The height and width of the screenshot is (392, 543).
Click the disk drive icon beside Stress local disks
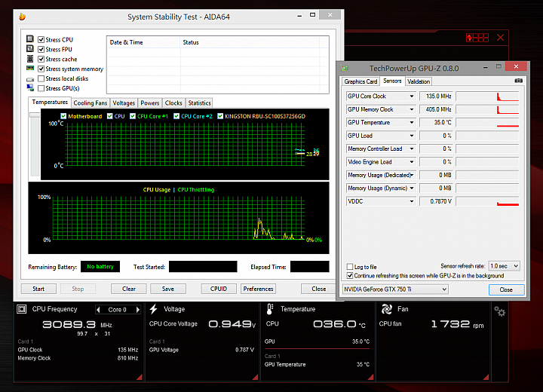30,79
